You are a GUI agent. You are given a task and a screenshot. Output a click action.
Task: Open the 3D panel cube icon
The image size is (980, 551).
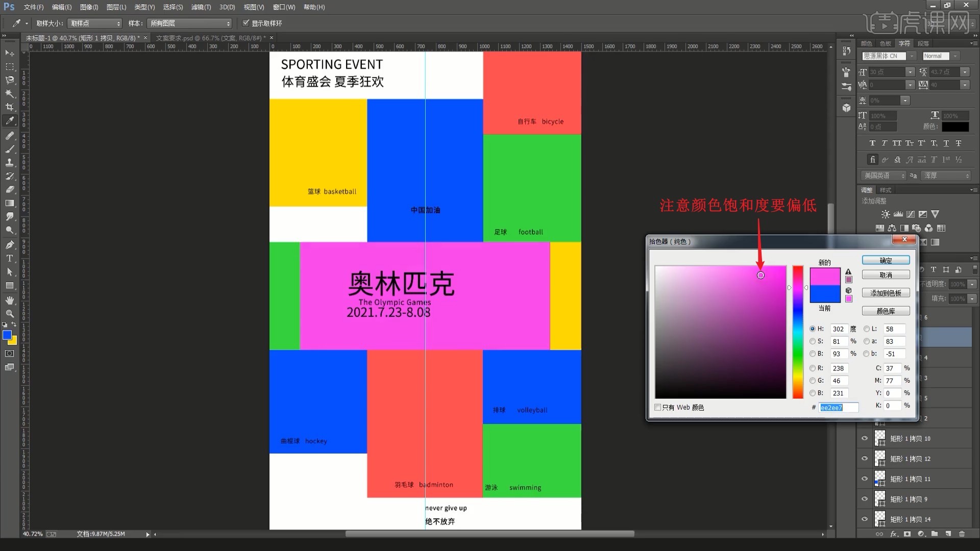(847, 108)
